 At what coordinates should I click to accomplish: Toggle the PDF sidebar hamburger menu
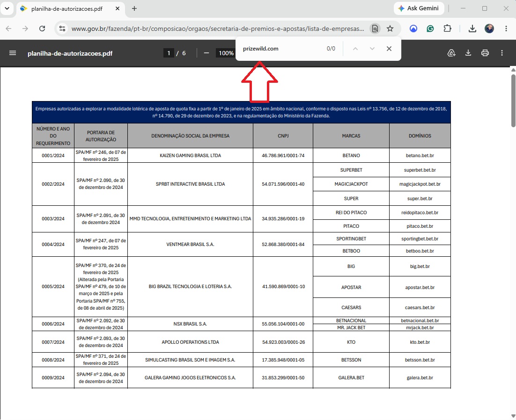click(x=13, y=53)
